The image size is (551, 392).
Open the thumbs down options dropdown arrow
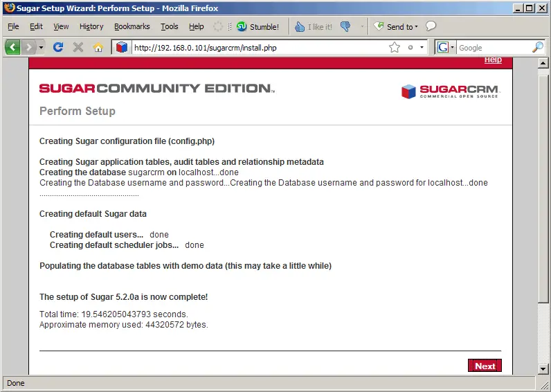click(362, 27)
